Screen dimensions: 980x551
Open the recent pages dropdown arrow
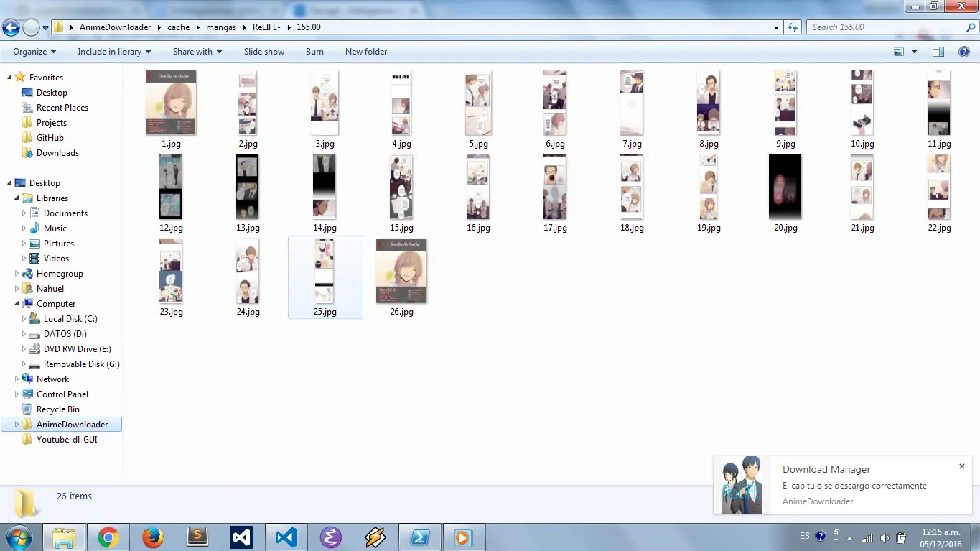[x=46, y=28]
